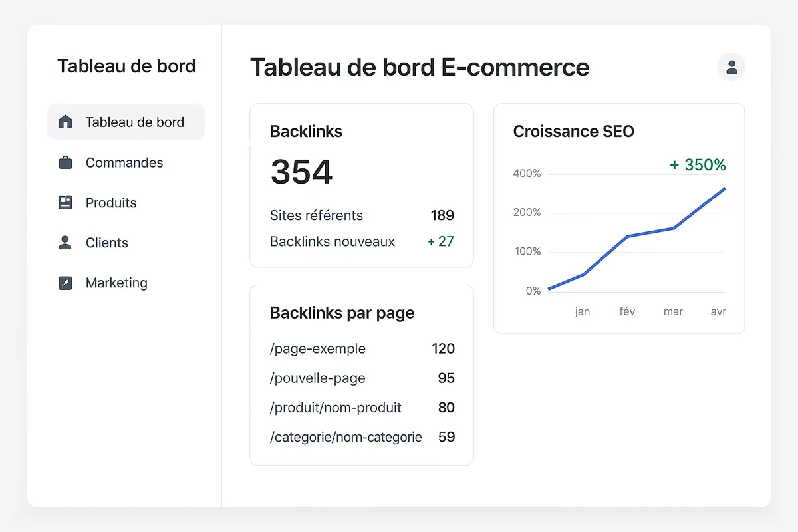This screenshot has width=798, height=532.
Task: Click the 100% axis label
Action: 527,252
